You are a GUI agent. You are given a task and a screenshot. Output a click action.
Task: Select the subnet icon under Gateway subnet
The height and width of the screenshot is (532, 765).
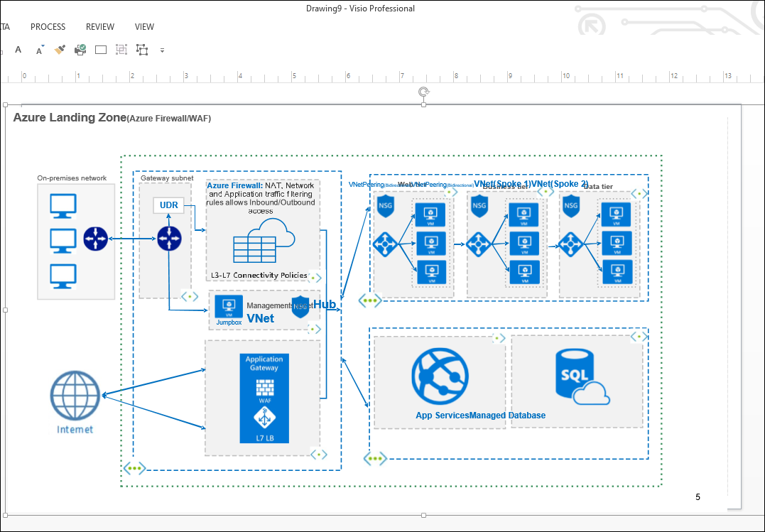[190, 296]
